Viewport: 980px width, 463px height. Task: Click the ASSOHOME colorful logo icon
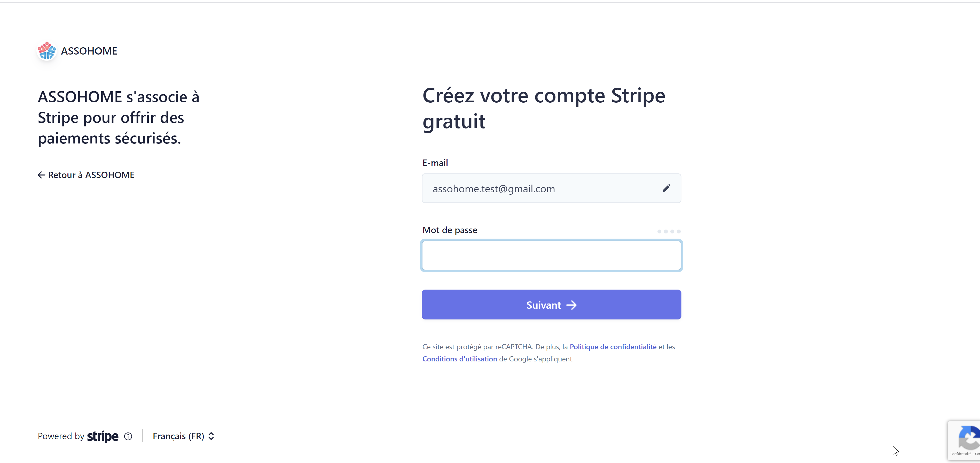point(47,51)
